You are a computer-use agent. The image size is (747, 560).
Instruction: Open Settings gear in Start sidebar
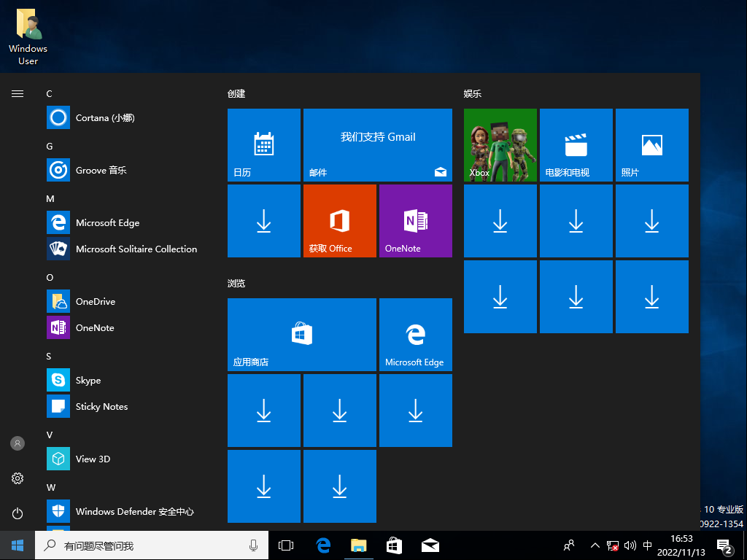pos(18,478)
